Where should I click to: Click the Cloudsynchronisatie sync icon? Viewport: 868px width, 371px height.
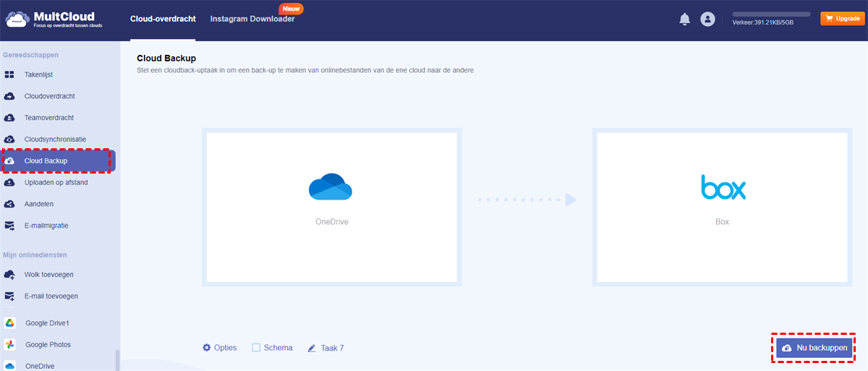[x=9, y=139]
